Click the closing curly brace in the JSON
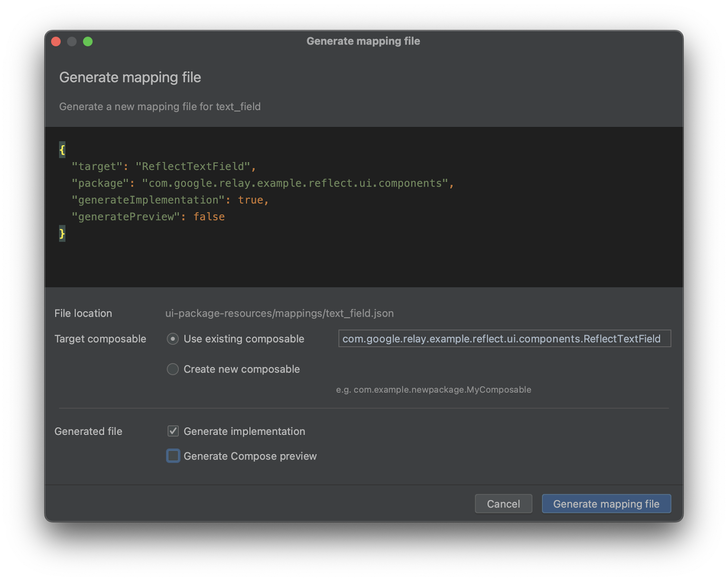The width and height of the screenshot is (728, 581). pyautogui.click(x=62, y=234)
